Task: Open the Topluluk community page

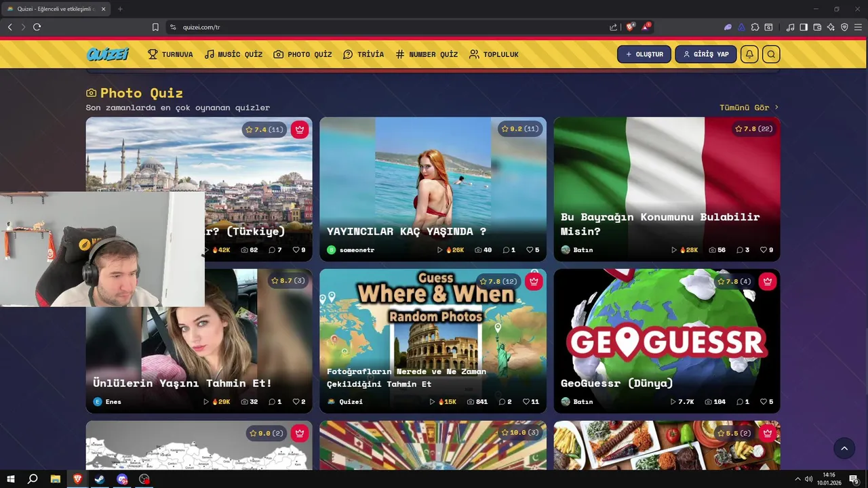Action: tap(494, 54)
